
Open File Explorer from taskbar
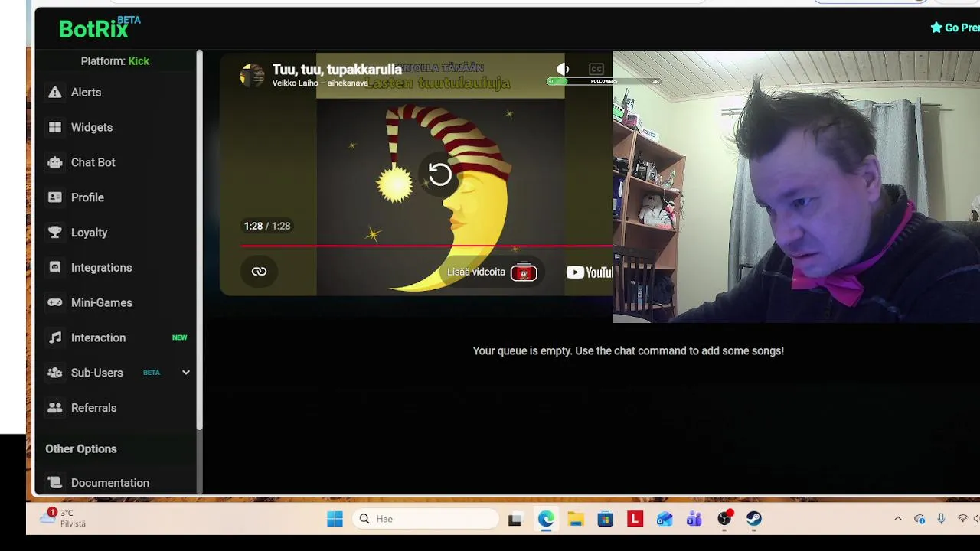point(575,519)
